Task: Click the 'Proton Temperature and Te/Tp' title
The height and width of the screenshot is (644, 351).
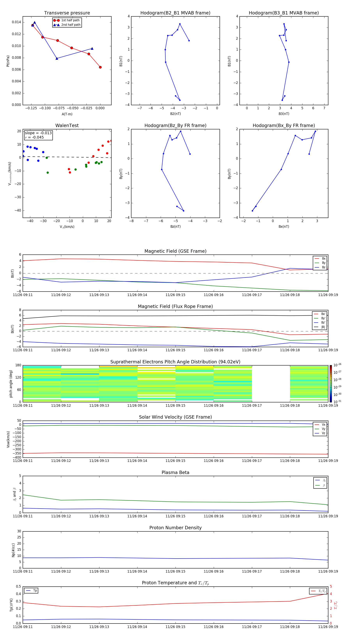Action: (x=175, y=583)
